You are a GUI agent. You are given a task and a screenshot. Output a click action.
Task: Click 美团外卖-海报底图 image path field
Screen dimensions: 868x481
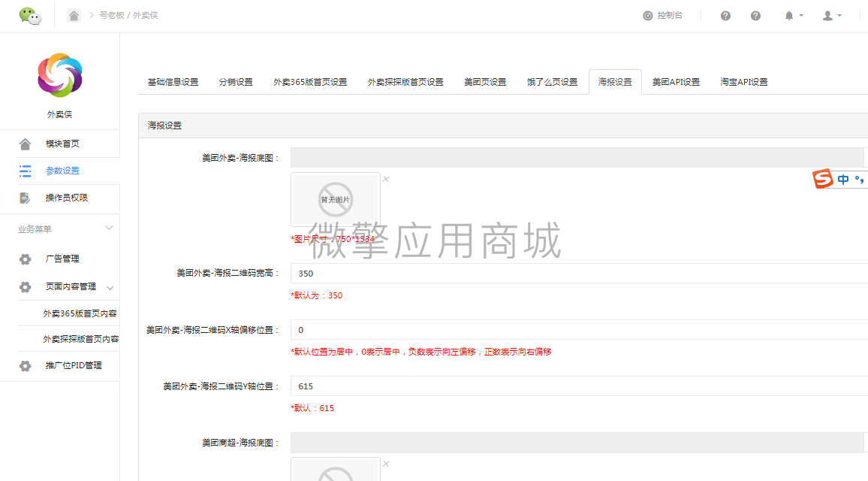[577, 157]
